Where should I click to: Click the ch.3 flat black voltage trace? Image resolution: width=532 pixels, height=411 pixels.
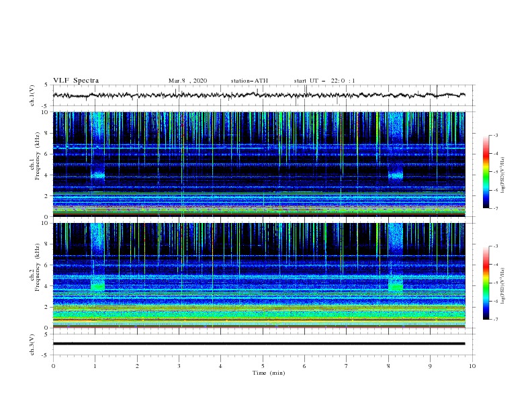pos(259,344)
